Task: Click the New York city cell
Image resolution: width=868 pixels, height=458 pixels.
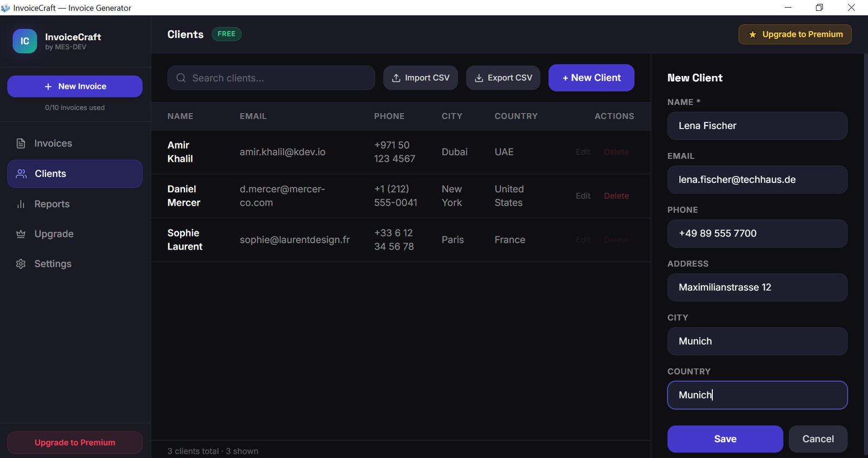Action: point(452,196)
